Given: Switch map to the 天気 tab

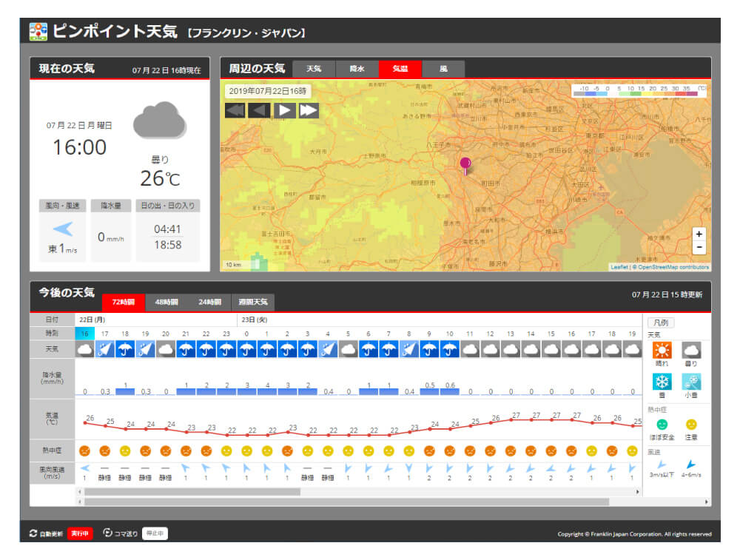Looking at the screenshot, I should [314, 69].
